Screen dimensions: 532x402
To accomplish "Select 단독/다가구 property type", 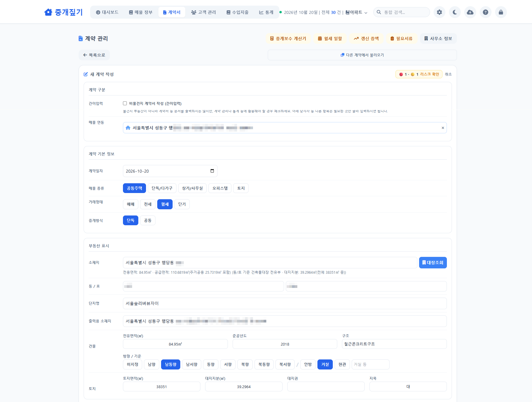I will pos(162,188).
